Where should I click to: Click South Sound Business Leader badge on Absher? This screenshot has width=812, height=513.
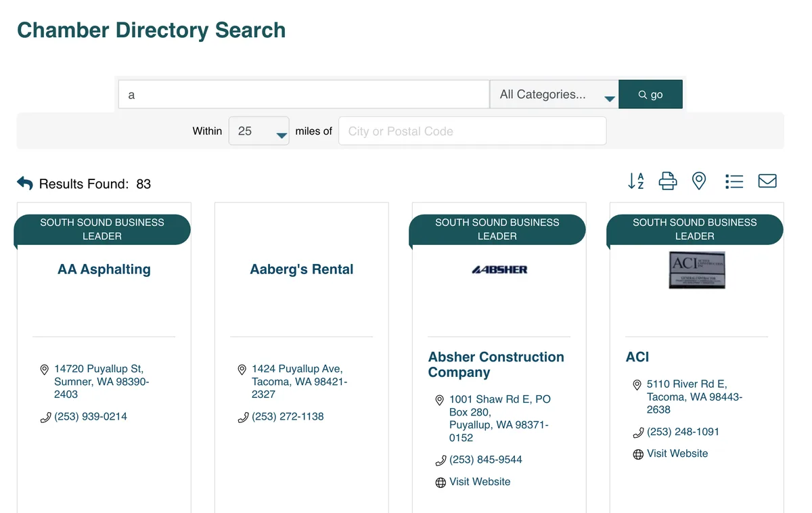click(497, 229)
